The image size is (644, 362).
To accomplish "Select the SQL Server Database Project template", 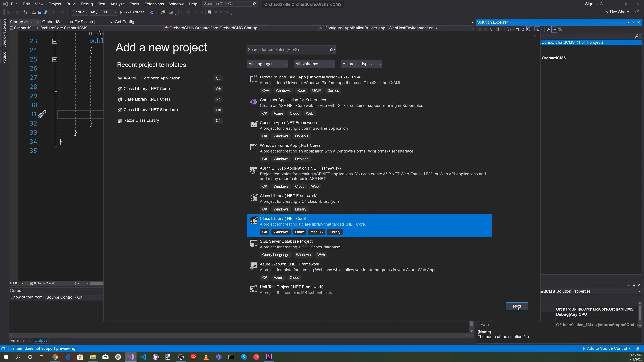I will click(x=369, y=248).
